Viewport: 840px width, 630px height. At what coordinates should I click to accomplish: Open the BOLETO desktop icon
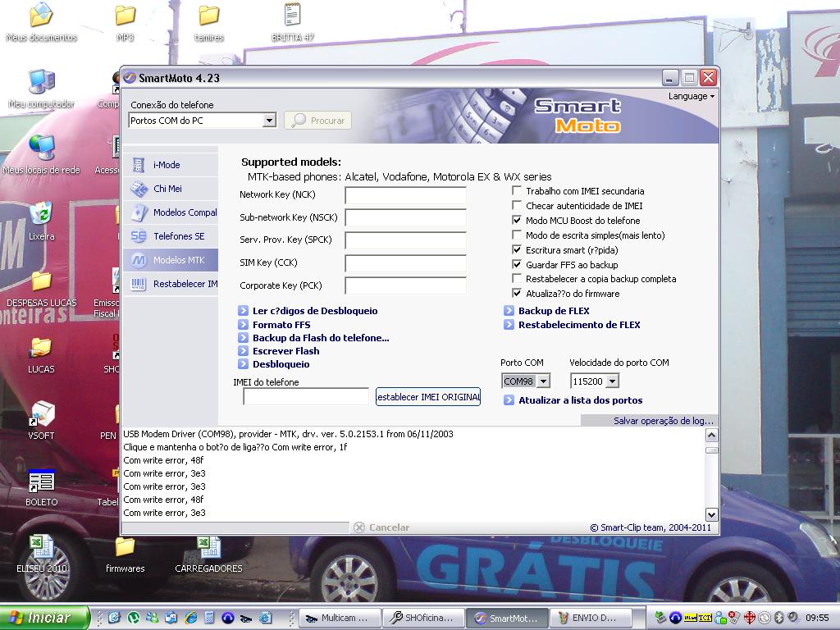[x=41, y=482]
